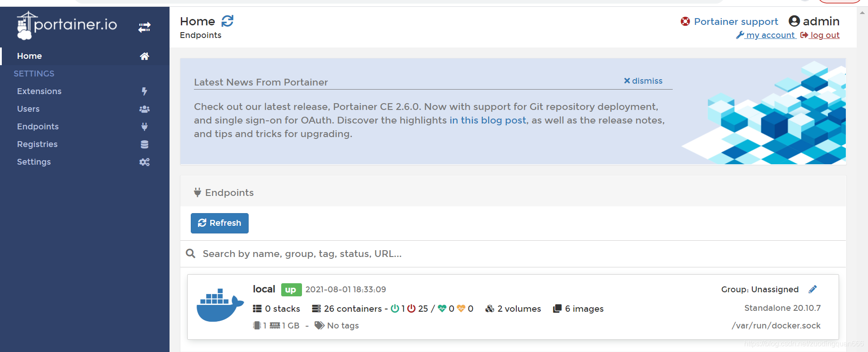Click the Refresh button
The height and width of the screenshot is (352, 868).
(x=220, y=223)
